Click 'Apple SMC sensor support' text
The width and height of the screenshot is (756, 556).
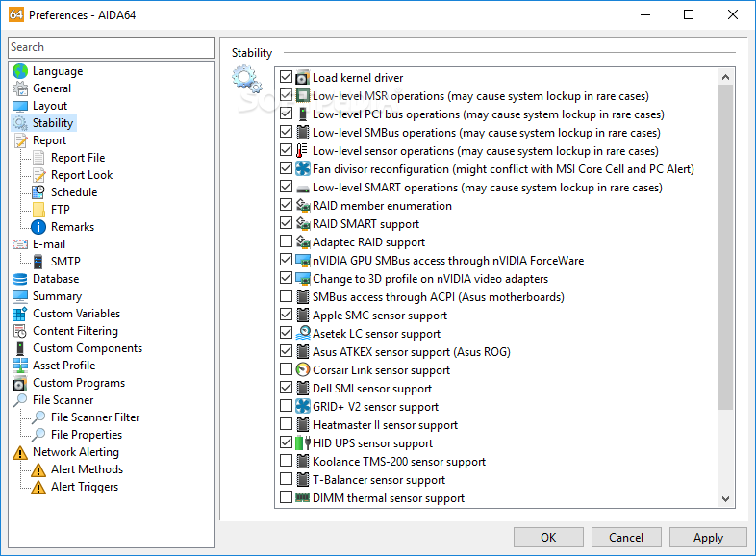point(380,316)
